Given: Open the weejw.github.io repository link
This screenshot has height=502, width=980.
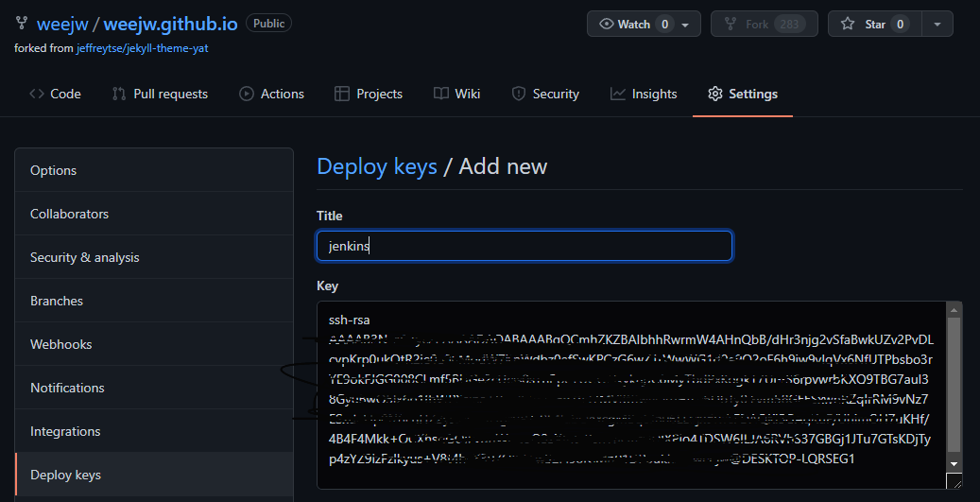Looking at the screenshot, I should coord(170,25).
